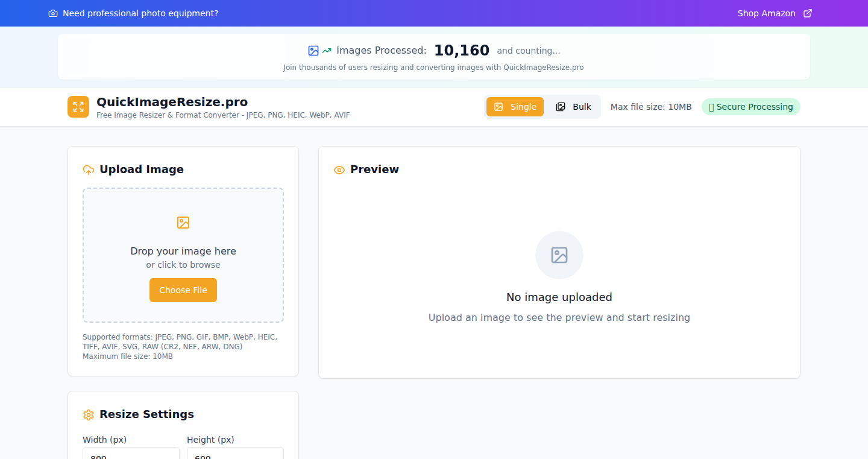Switch to Bulk mode tab
The width and height of the screenshot is (868, 459).
point(573,107)
